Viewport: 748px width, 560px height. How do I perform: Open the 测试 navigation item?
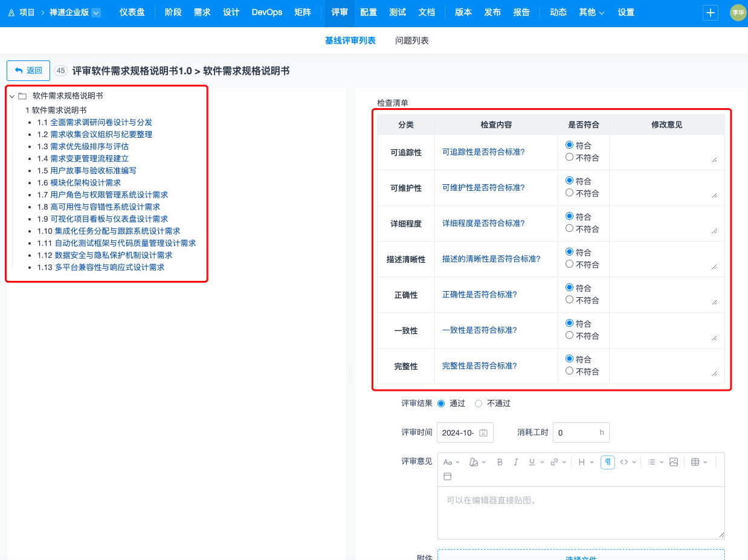[x=398, y=12]
